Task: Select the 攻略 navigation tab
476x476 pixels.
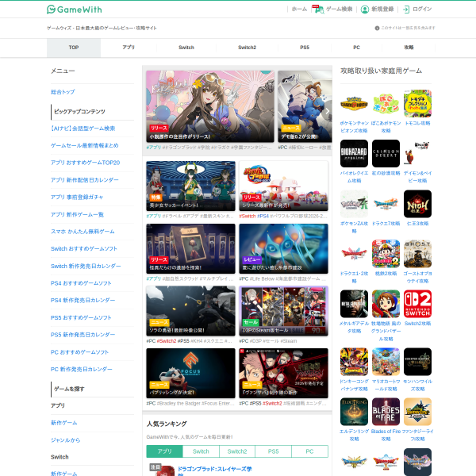Action: (409, 48)
